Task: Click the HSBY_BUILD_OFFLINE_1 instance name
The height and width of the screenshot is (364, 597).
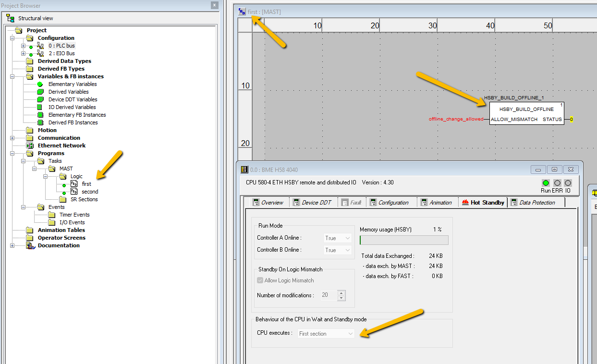Action: pyautogui.click(x=514, y=97)
